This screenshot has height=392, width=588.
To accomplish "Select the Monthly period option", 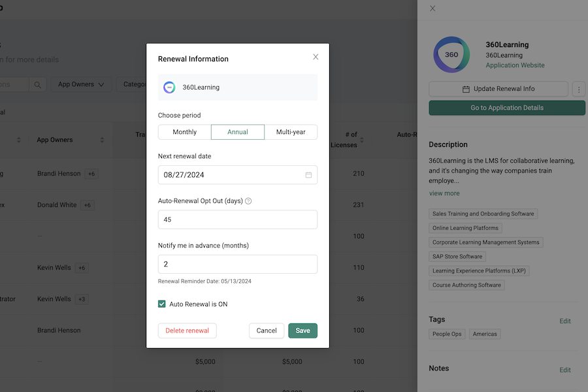I will click(x=184, y=132).
